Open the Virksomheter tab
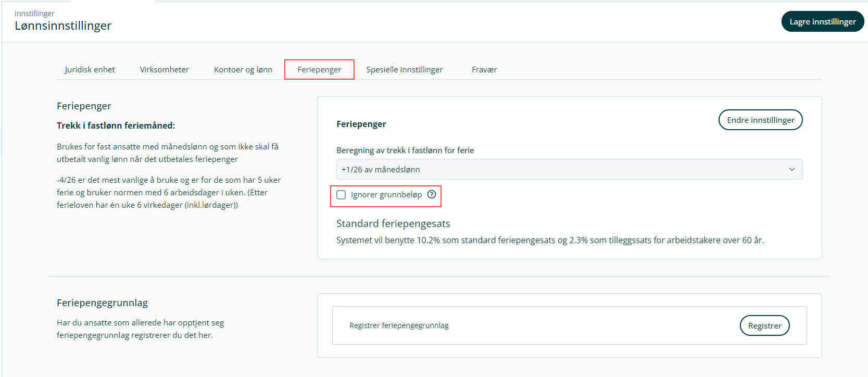The width and height of the screenshot is (868, 377). [x=164, y=70]
